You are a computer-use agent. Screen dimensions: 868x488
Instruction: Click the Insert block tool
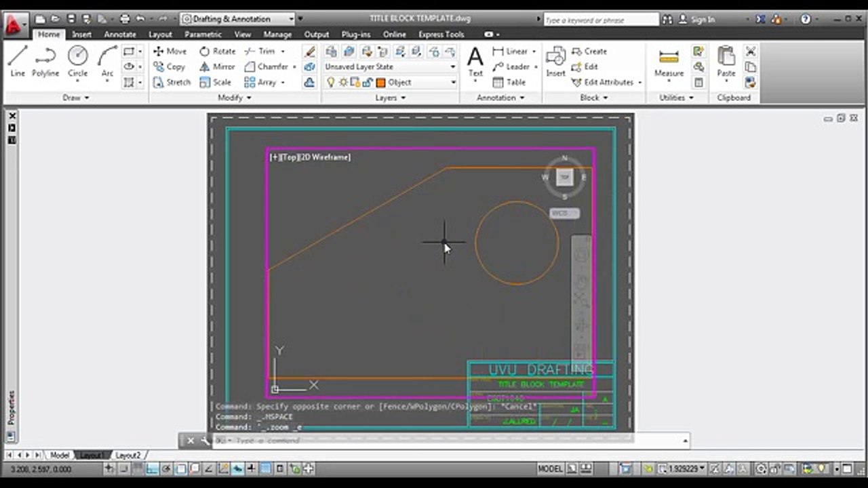(x=555, y=62)
